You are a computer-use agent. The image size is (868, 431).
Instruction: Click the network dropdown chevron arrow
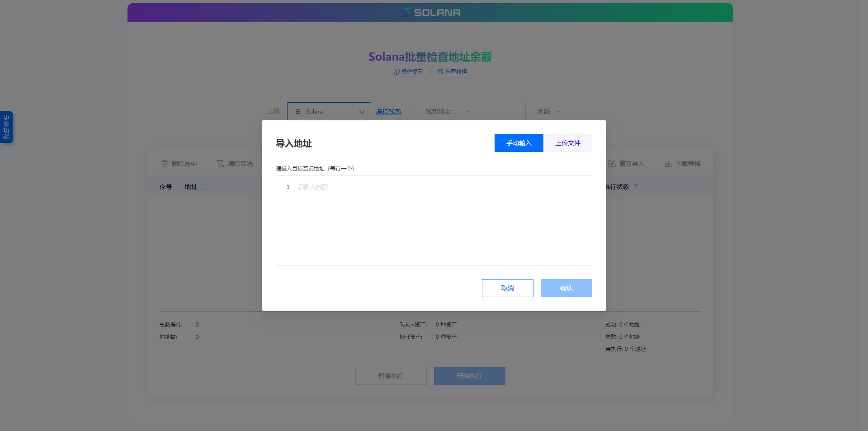(x=362, y=112)
